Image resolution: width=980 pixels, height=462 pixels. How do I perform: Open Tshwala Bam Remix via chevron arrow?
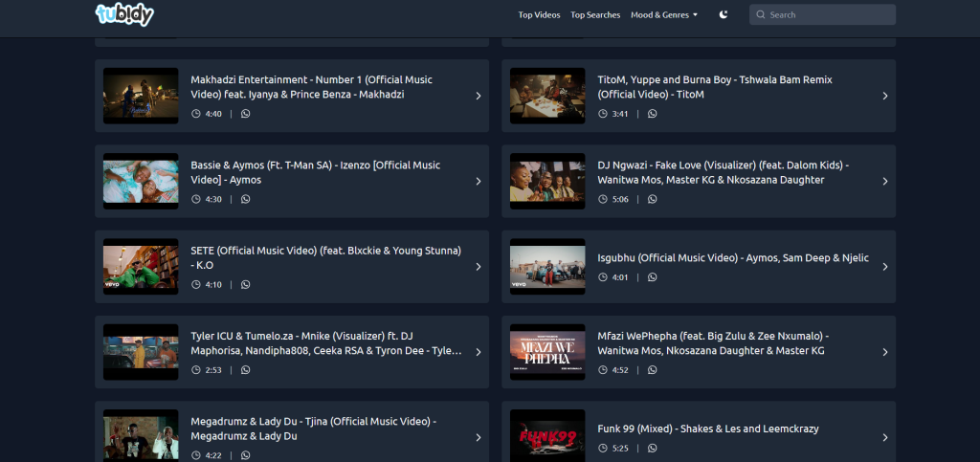(885, 97)
